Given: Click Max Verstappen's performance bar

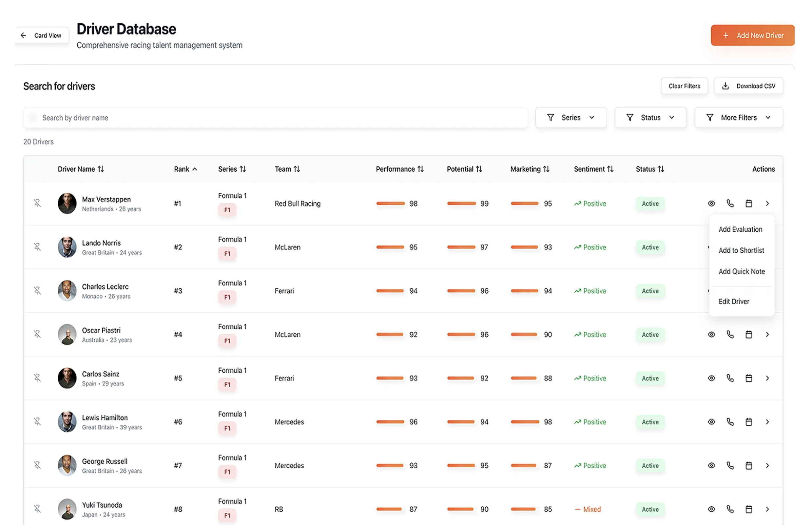Looking at the screenshot, I should click(x=390, y=203).
